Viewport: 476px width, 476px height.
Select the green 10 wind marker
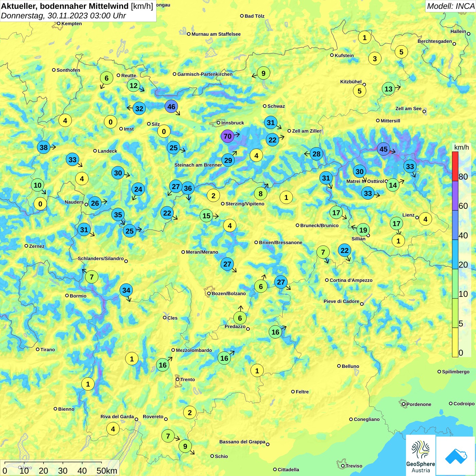37,185
